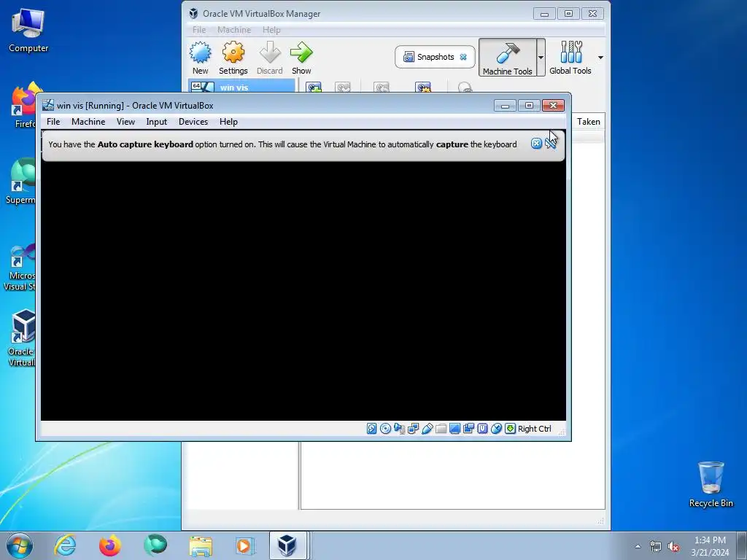Open the Recycle Bin on desktop

click(x=711, y=484)
